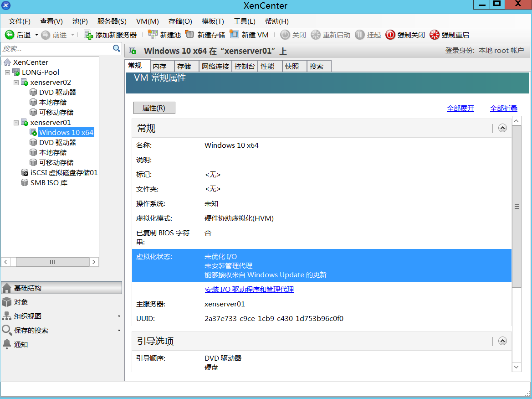The image size is (532, 399).
Task: Click Add New Server (添加新服务器) toolbar icon
Action: pyautogui.click(x=88, y=35)
